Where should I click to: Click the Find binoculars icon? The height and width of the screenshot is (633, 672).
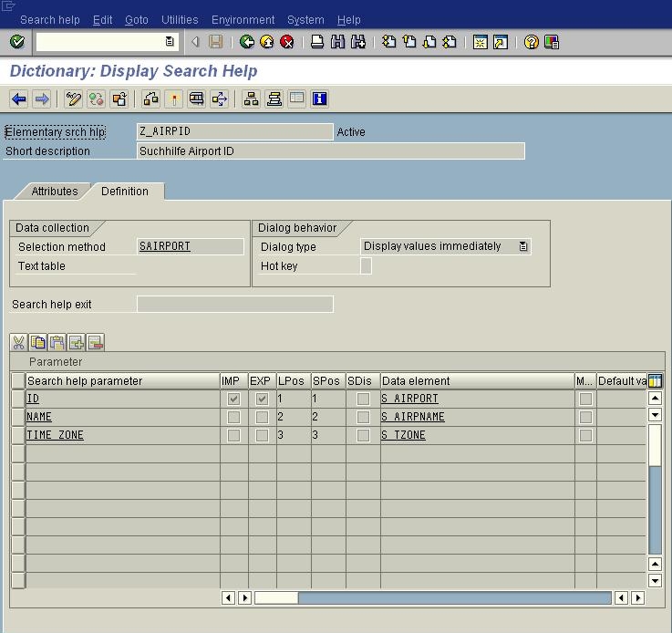[337, 42]
